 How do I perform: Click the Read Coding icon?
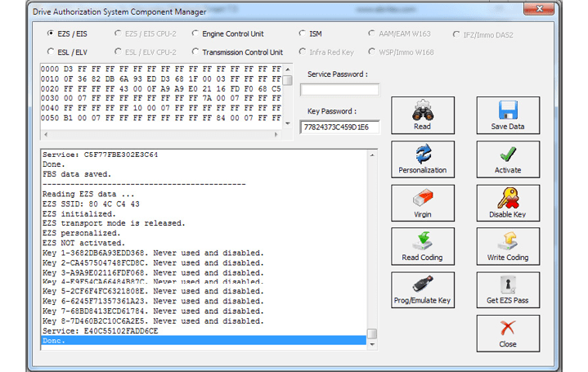pos(422,242)
